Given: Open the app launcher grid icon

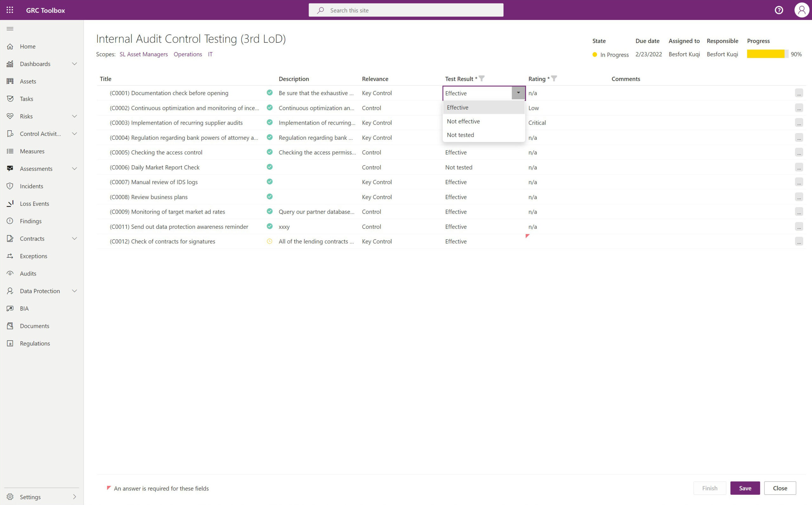Looking at the screenshot, I should [x=9, y=10].
